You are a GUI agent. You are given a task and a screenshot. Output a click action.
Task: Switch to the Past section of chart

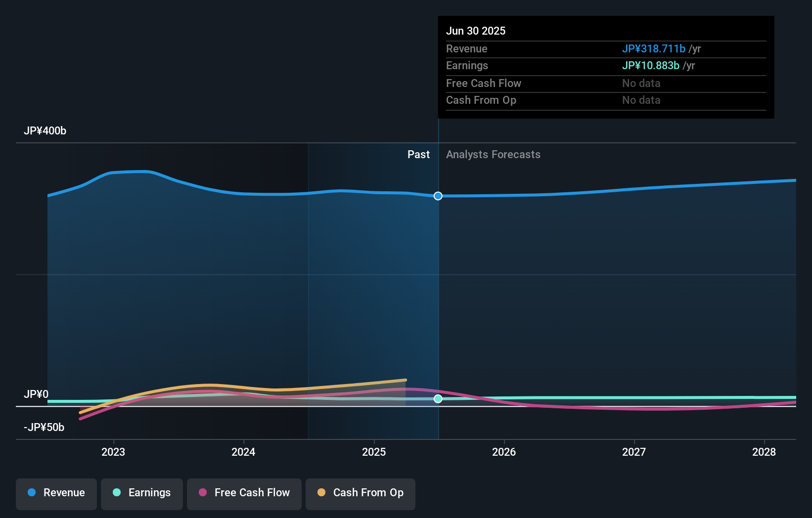pos(418,154)
